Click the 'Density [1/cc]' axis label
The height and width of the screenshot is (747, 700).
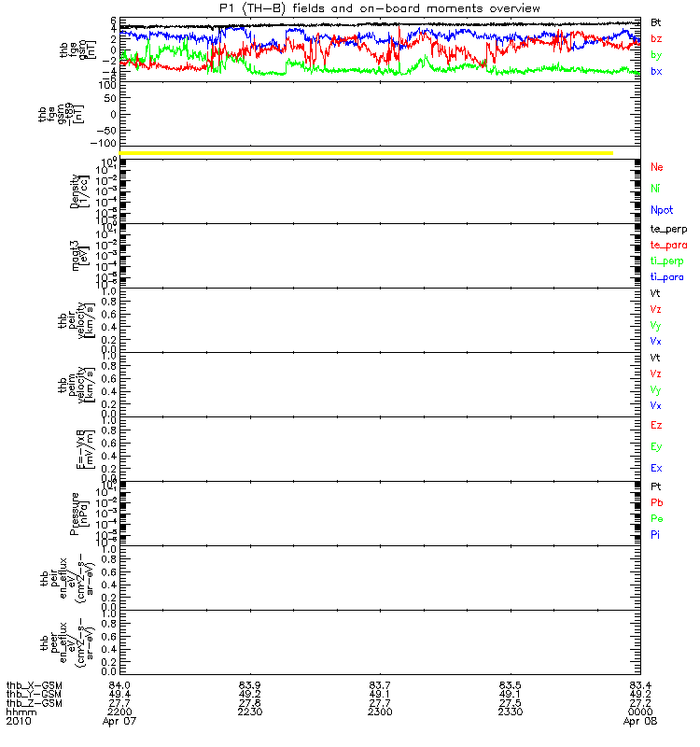tap(79, 191)
